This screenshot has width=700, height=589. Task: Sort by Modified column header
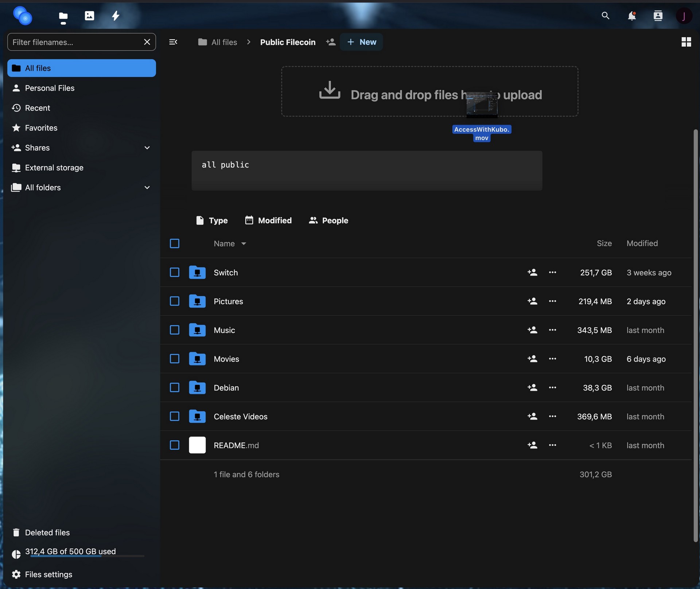click(642, 243)
